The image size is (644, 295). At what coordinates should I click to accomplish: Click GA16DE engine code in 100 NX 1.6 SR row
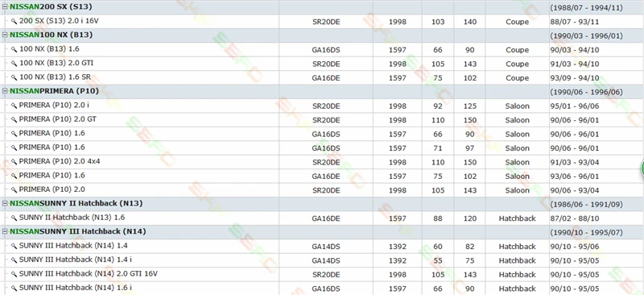pos(326,78)
